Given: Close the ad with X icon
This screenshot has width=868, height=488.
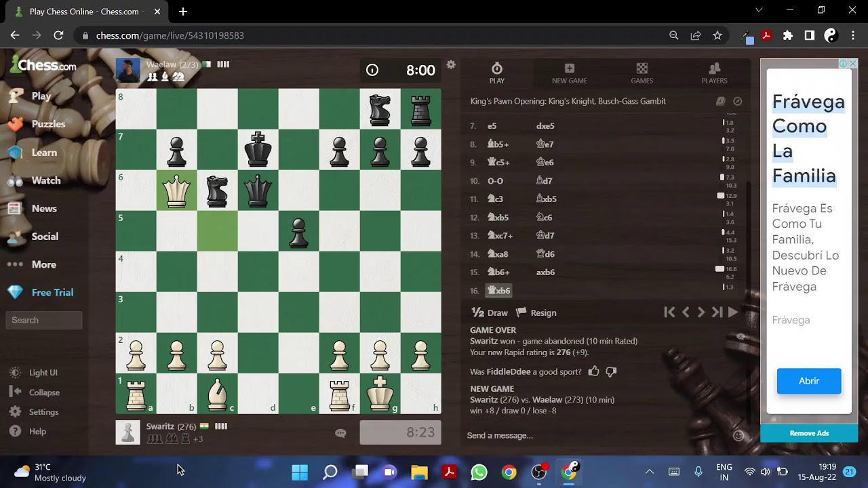Looking at the screenshot, I should point(853,64).
